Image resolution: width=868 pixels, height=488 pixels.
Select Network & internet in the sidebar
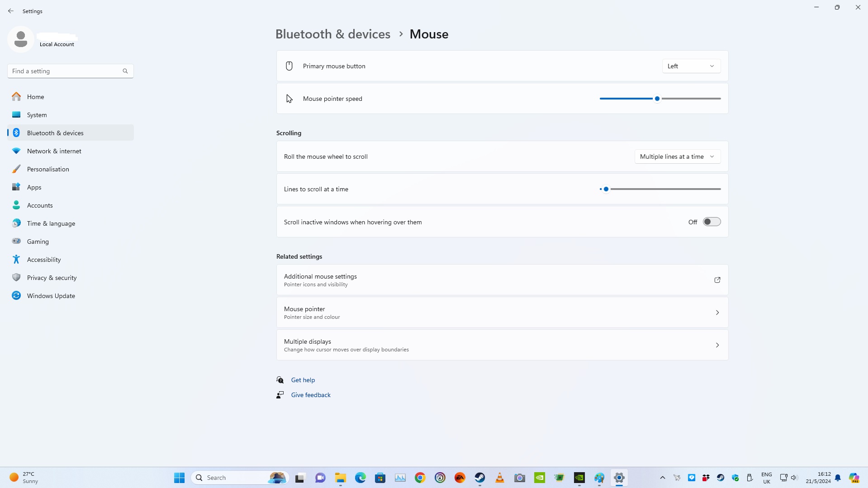coord(71,151)
